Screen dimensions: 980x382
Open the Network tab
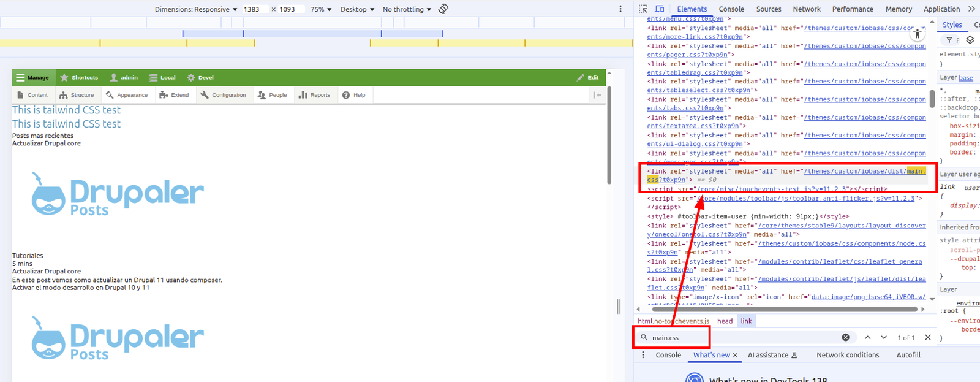(x=807, y=9)
